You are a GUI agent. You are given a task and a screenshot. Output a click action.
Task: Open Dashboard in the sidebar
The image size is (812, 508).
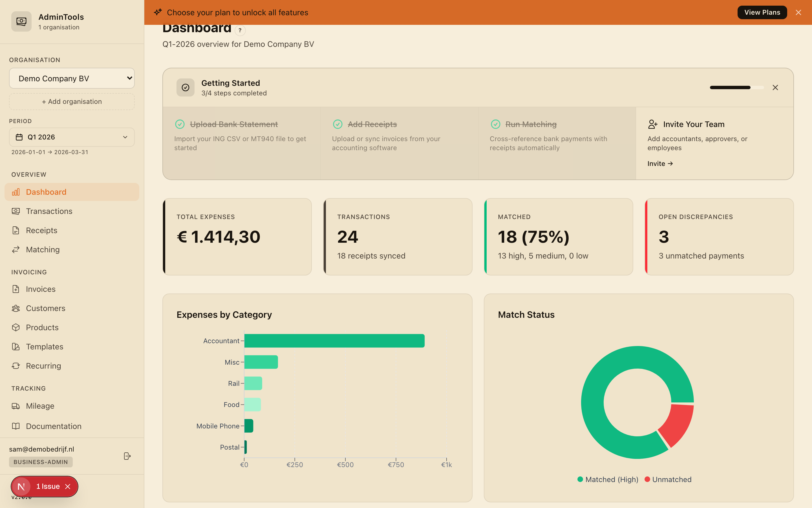(x=72, y=192)
